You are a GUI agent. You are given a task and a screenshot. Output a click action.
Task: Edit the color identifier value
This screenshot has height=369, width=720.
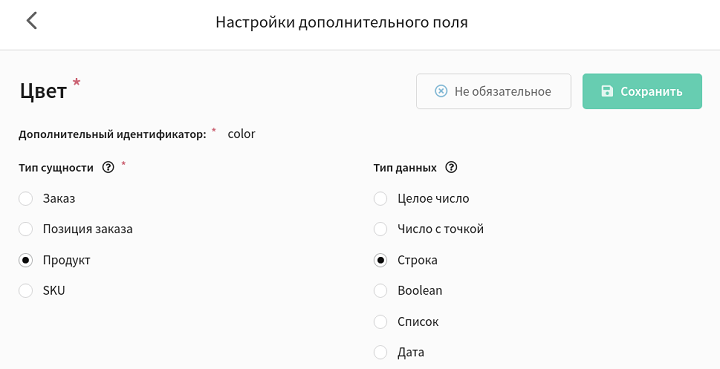[242, 134]
